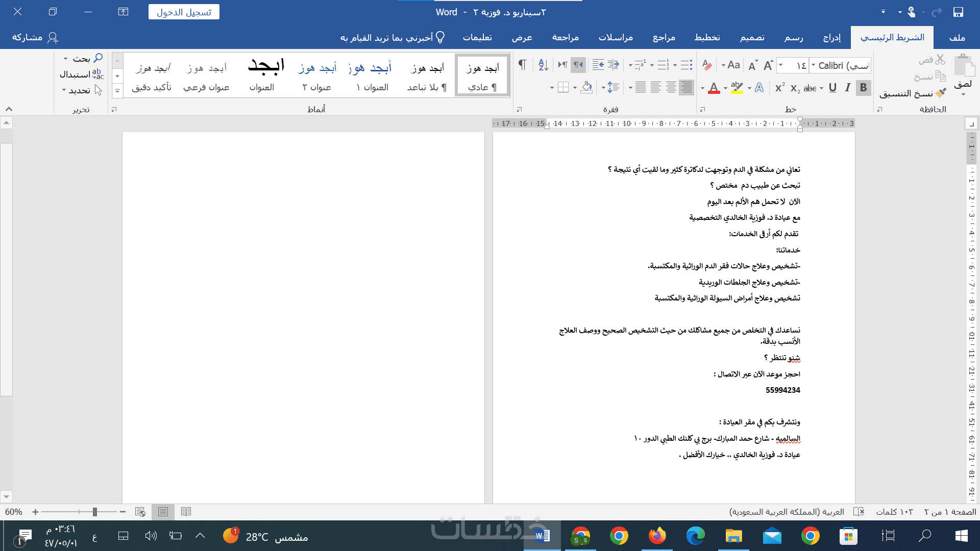Viewport: 980px width, 551px height.
Task: Toggle Bold formatting on the text
Action: point(863,88)
